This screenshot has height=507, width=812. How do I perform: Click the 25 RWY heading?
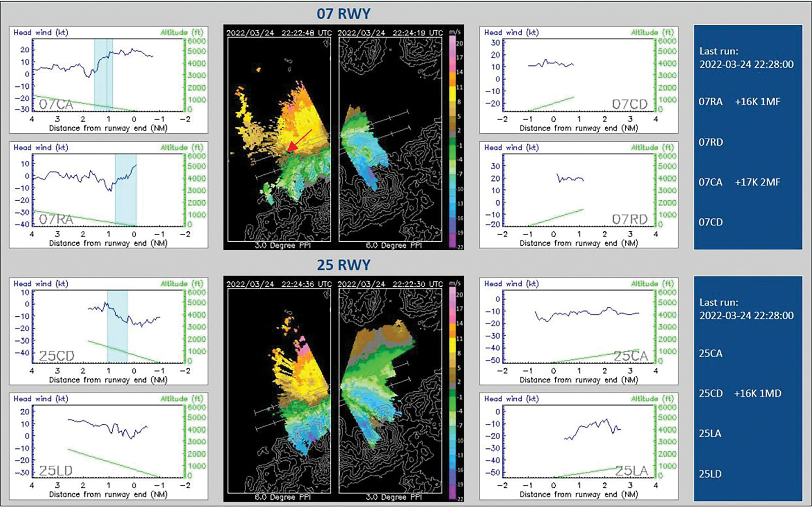[344, 265]
